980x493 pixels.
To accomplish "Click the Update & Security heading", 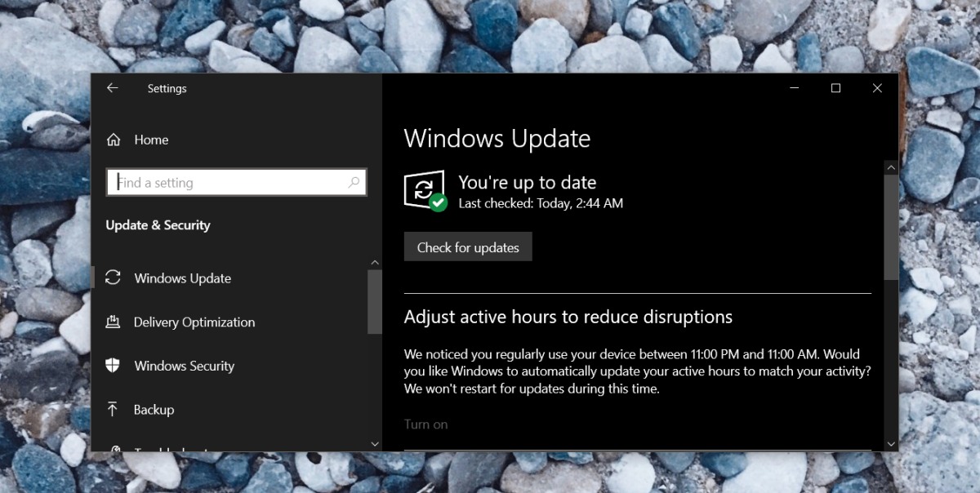I will click(x=158, y=225).
